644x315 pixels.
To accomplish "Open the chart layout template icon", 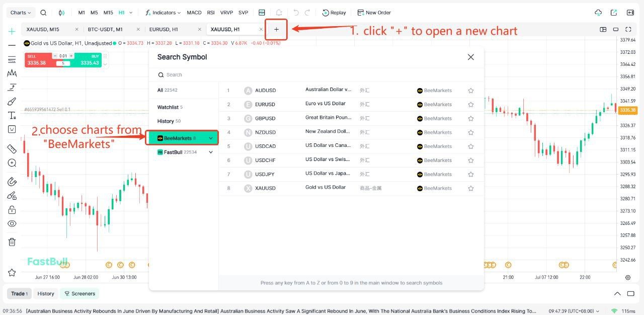I will (x=262, y=13).
